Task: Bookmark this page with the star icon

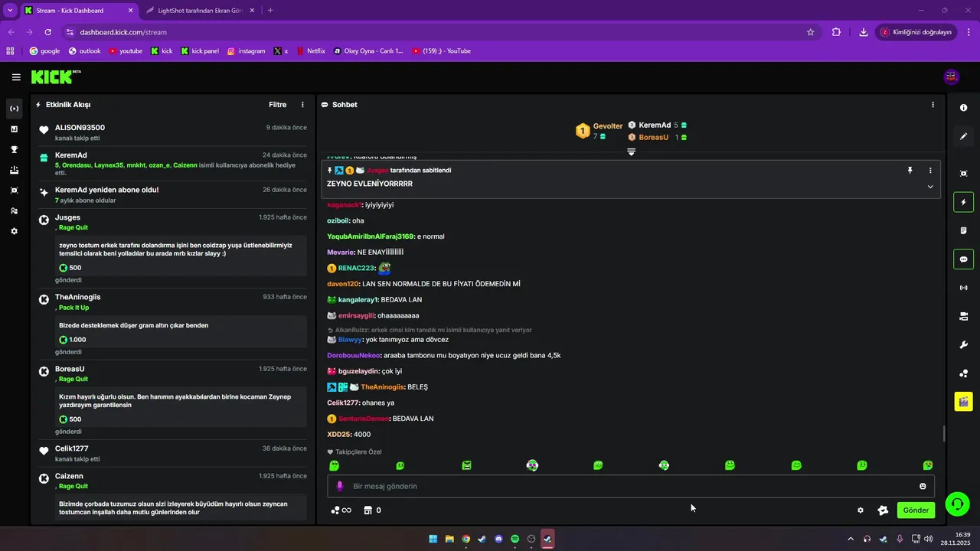Action: [x=810, y=32]
